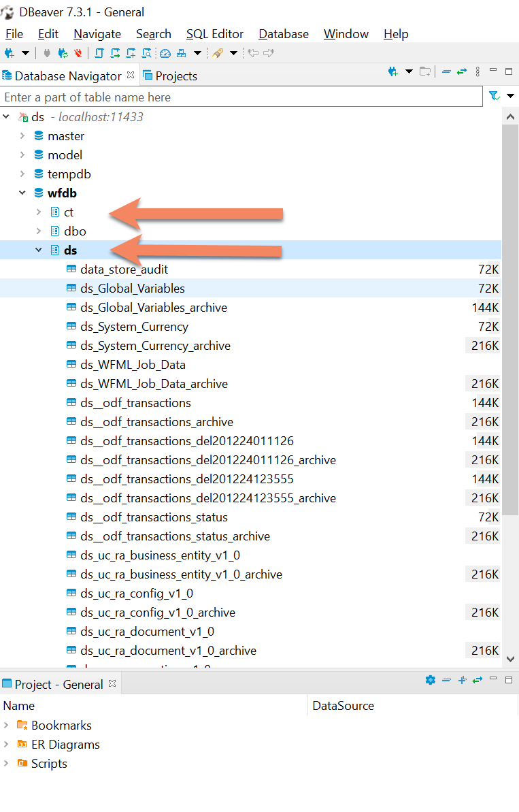The height and width of the screenshot is (812, 519).
Task: Expand the tempdb database node
Action: pyautogui.click(x=22, y=174)
